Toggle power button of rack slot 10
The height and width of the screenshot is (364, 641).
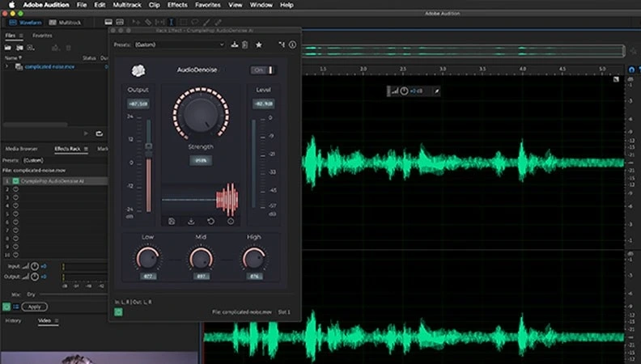click(15, 255)
